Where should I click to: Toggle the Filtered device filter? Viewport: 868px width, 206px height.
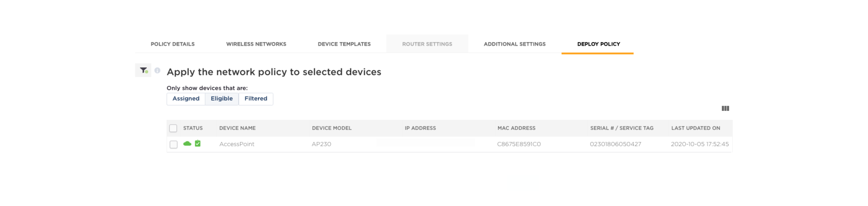tap(256, 99)
